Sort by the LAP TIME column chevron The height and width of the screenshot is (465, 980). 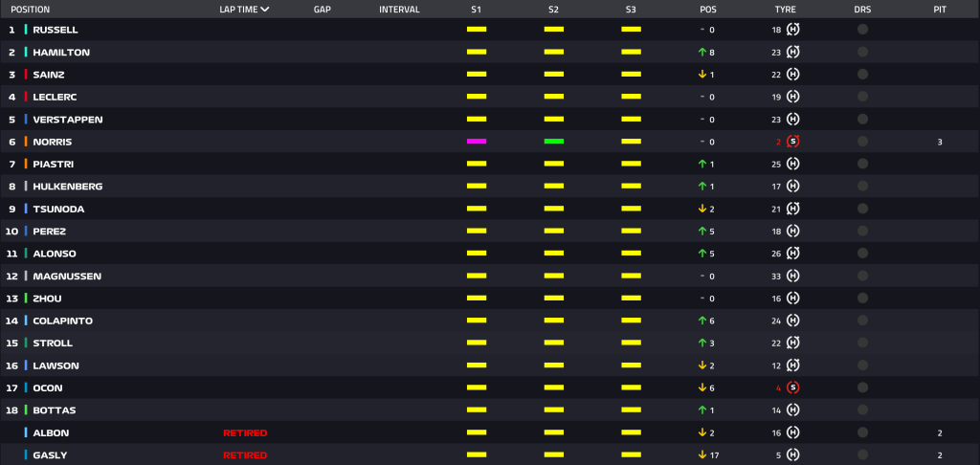click(x=265, y=10)
